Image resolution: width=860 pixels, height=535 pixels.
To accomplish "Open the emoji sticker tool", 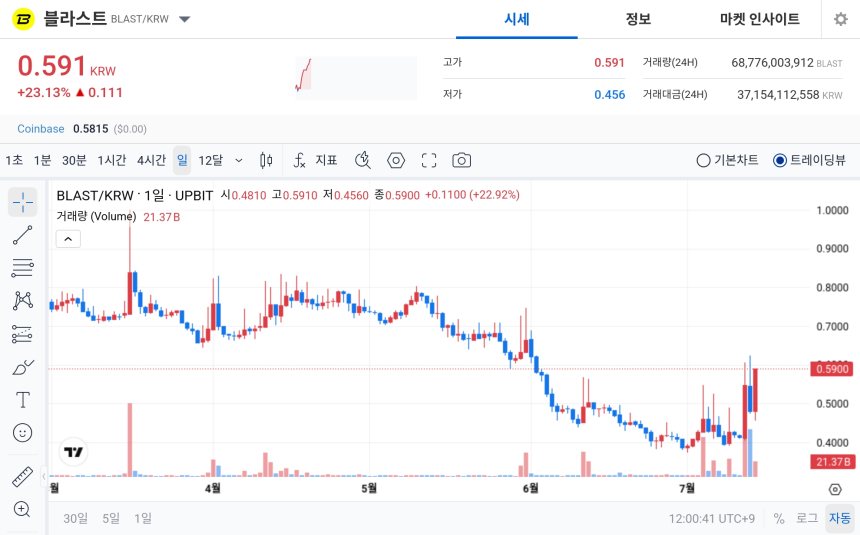I will (x=22, y=433).
